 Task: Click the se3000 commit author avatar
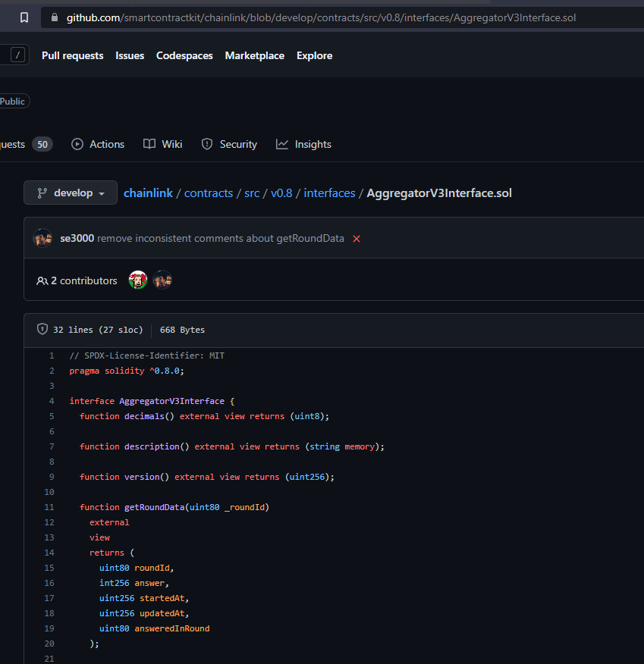point(42,239)
